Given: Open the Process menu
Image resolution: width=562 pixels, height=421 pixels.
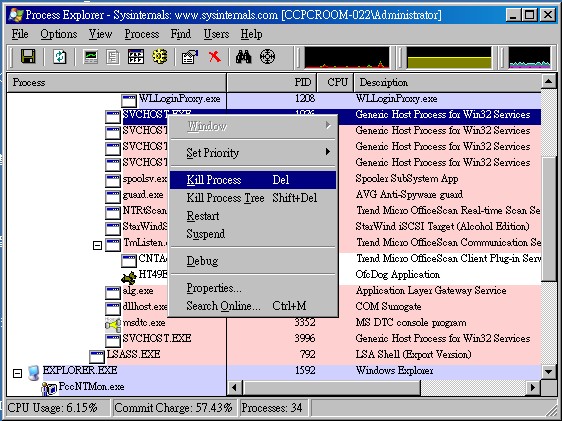Looking at the screenshot, I should [142, 34].
